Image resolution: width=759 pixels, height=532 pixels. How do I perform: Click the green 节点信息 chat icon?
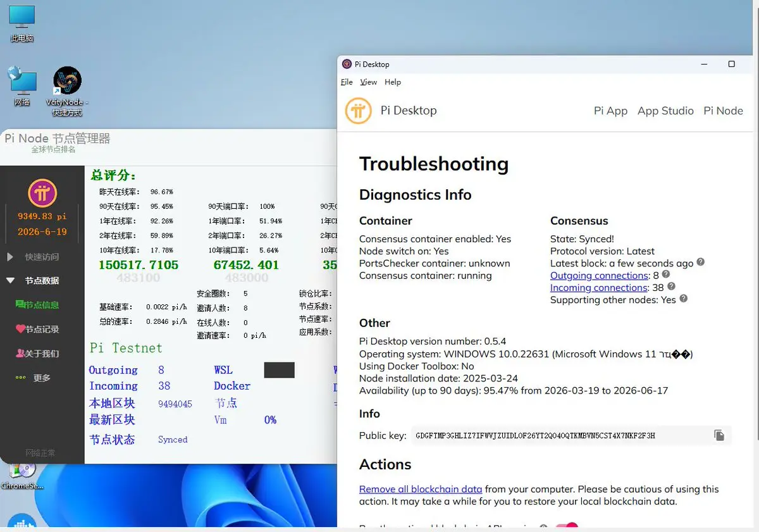(20, 305)
